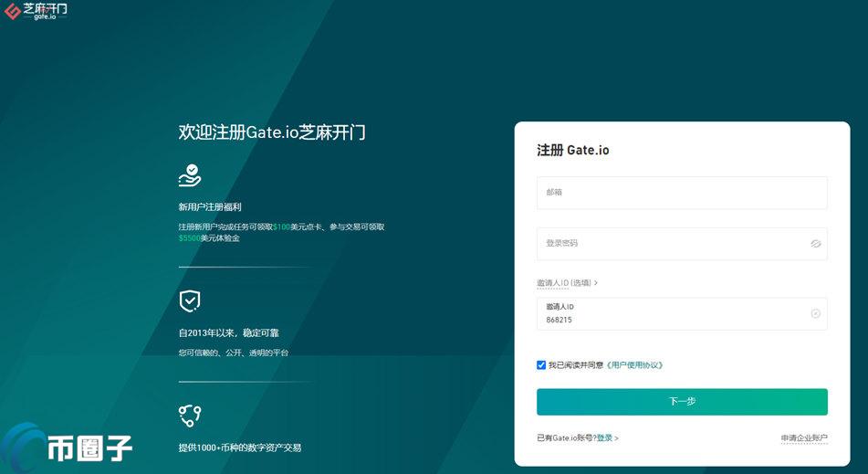The width and height of the screenshot is (868, 474).
Task: Click the 提供1000+币种的数字资产交易 text
Action: 240,448
